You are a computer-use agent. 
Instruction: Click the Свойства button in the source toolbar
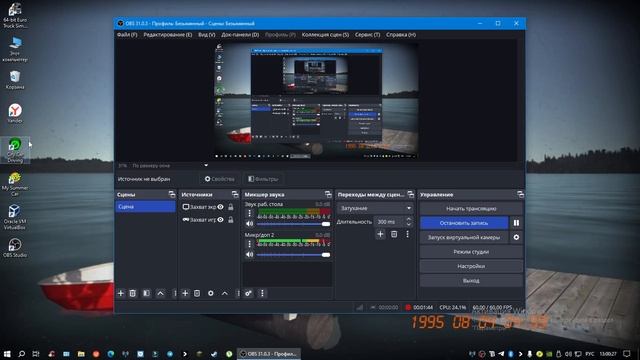[x=220, y=179]
